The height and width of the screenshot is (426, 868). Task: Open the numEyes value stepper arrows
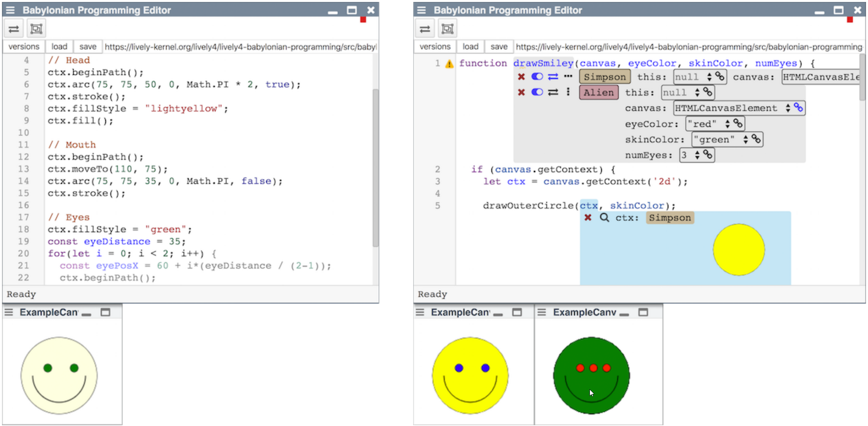click(697, 155)
